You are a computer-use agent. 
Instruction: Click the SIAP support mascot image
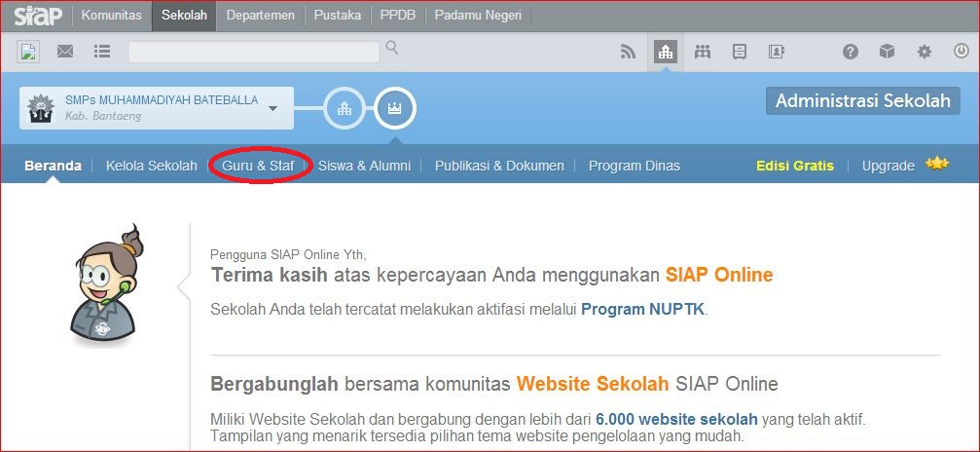click(104, 284)
